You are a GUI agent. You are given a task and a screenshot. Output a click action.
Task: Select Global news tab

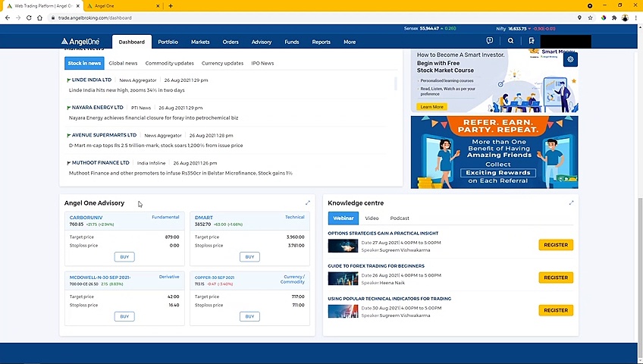click(x=123, y=63)
